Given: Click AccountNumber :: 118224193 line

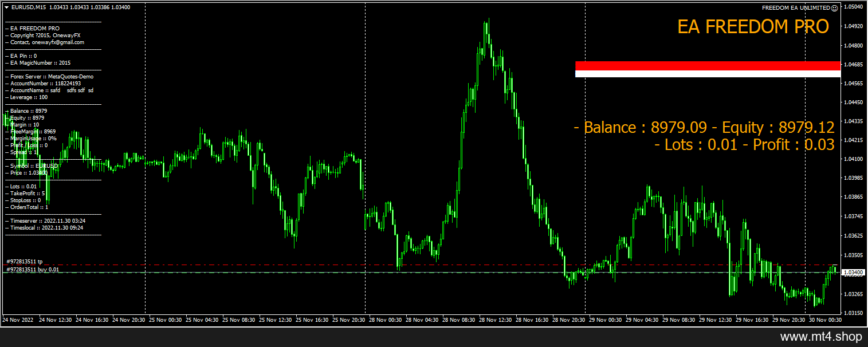Looking at the screenshot, I should (42, 84).
